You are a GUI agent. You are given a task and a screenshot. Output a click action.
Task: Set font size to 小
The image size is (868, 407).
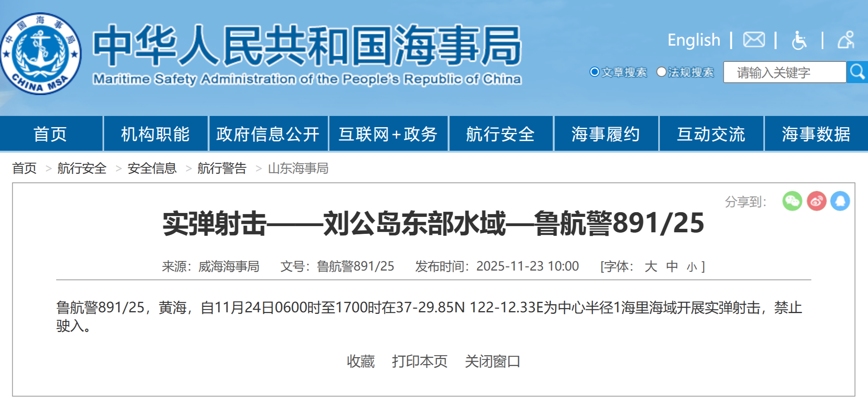tap(692, 267)
